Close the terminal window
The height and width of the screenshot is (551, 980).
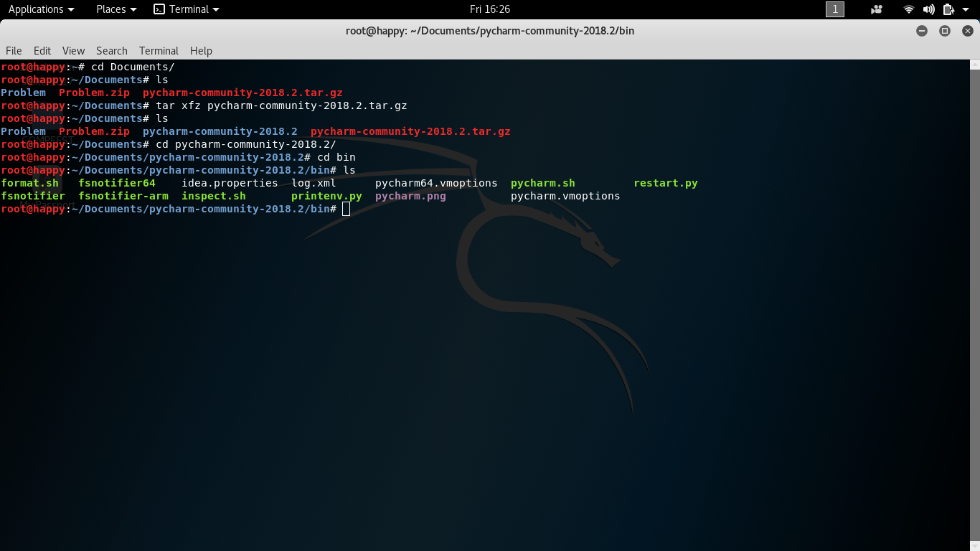(968, 31)
